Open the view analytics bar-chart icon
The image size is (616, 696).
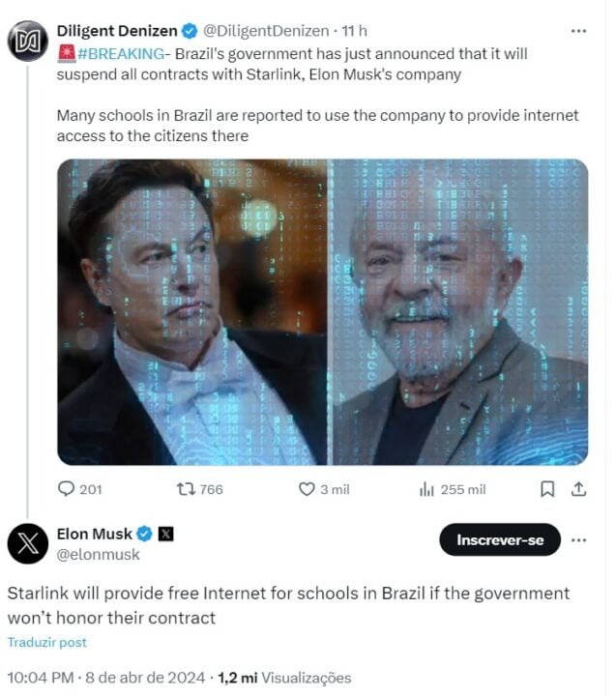426,489
